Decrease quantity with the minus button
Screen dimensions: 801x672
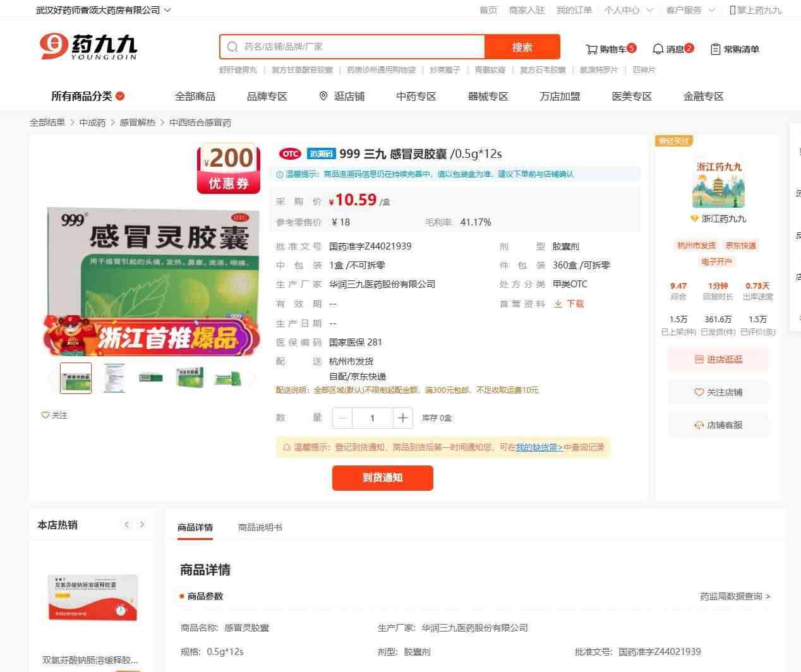coord(342,418)
